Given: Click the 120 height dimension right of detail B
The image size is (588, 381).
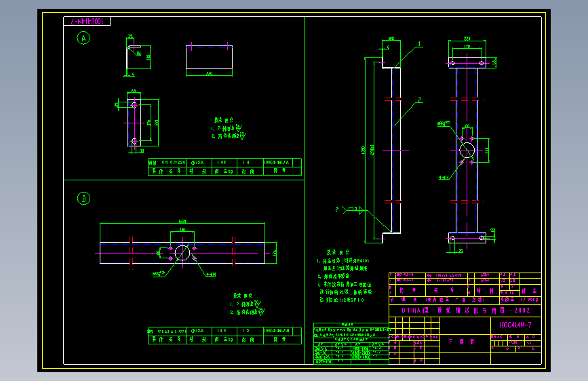Looking at the screenshot, I should (x=275, y=253).
